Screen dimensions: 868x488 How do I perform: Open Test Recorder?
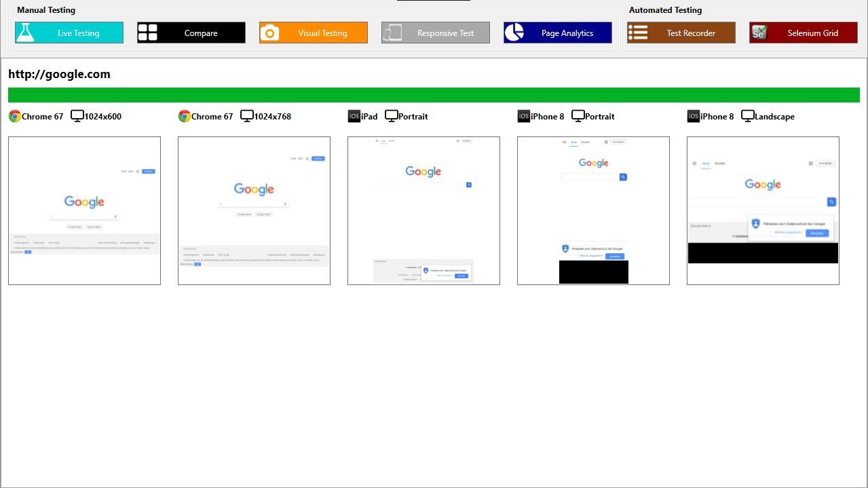[x=681, y=33]
